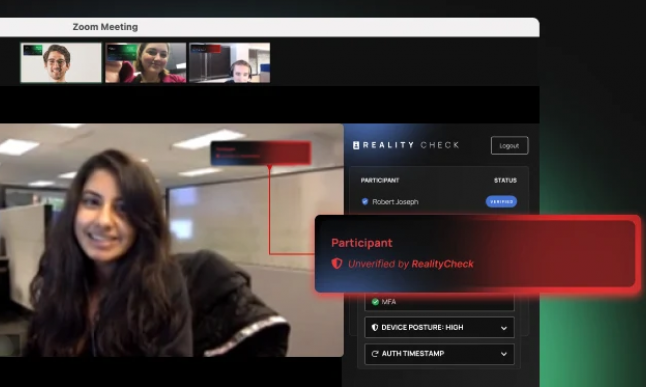Viewport: 646px width, 387px height.
Task: Click the VERIFIED status badge
Action: coord(501,202)
